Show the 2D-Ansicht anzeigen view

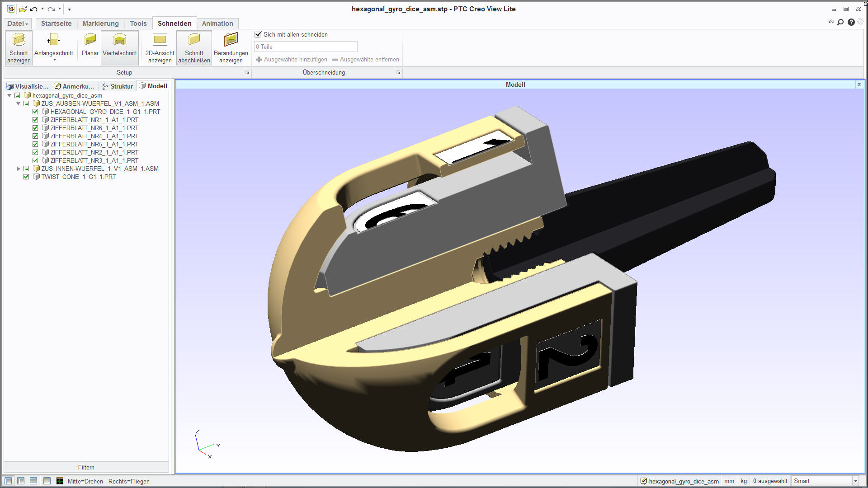pos(160,40)
